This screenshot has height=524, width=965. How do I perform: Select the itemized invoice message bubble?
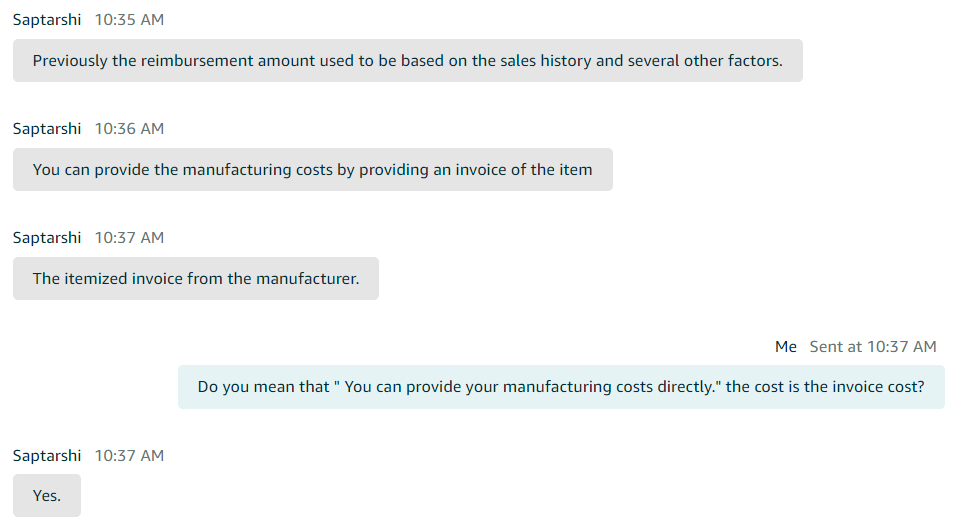click(196, 278)
